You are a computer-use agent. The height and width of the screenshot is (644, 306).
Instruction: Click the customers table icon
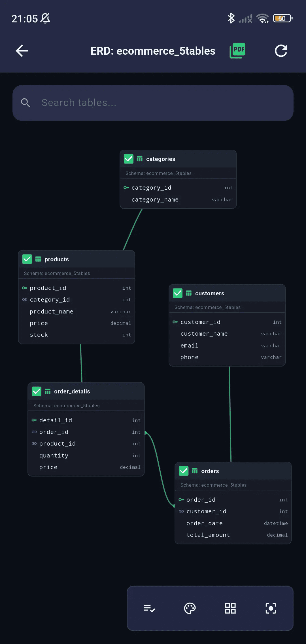(189, 293)
